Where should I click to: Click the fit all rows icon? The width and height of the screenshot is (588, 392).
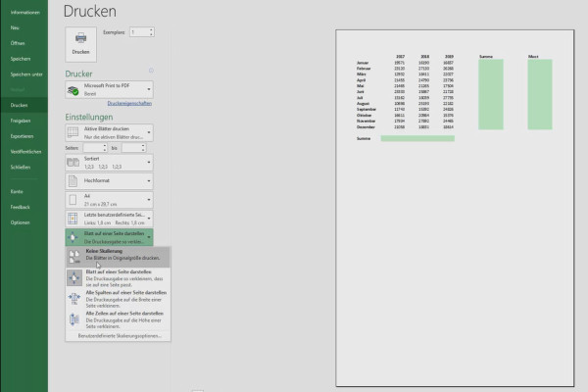pyautogui.click(x=74, y=319)
